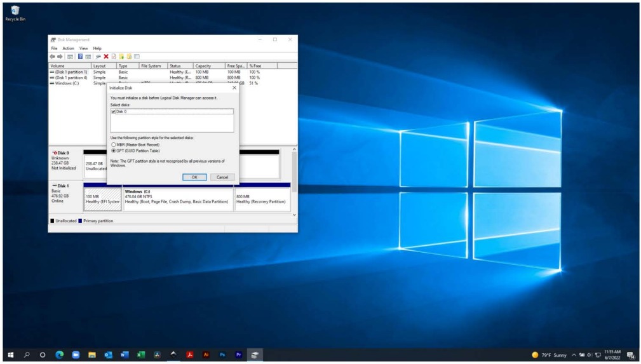Uncheck the Disk 0 checkbox
Image resolution: width=641 pixels, height=364 pixels.
[x=114, y=111]
